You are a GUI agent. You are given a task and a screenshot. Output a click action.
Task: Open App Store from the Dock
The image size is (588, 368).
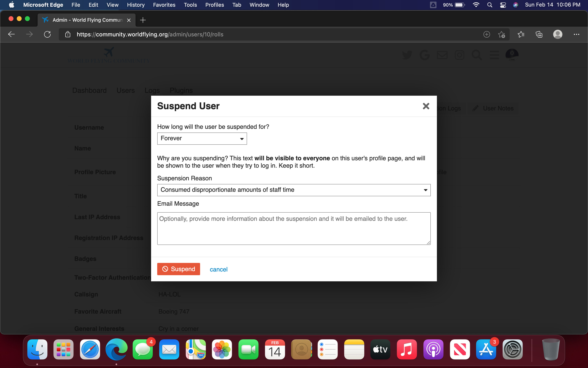click(486, 350)
